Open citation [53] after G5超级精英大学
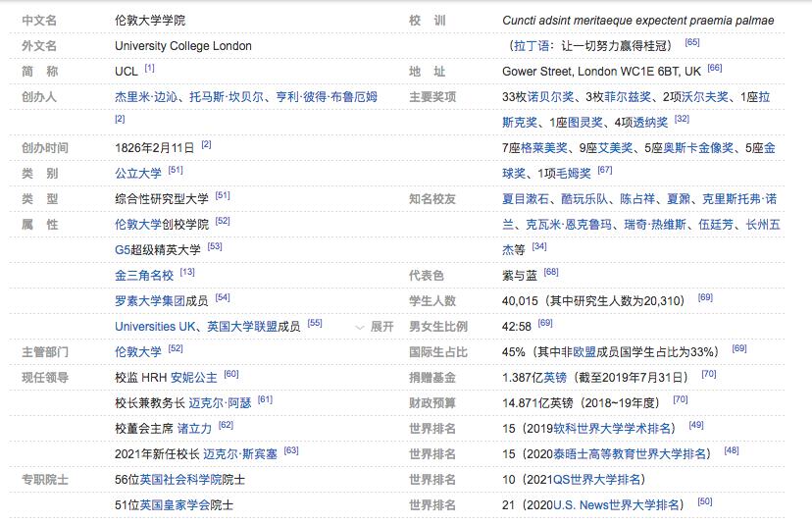The width and height of the screenshot is (812, 524). 215,246
